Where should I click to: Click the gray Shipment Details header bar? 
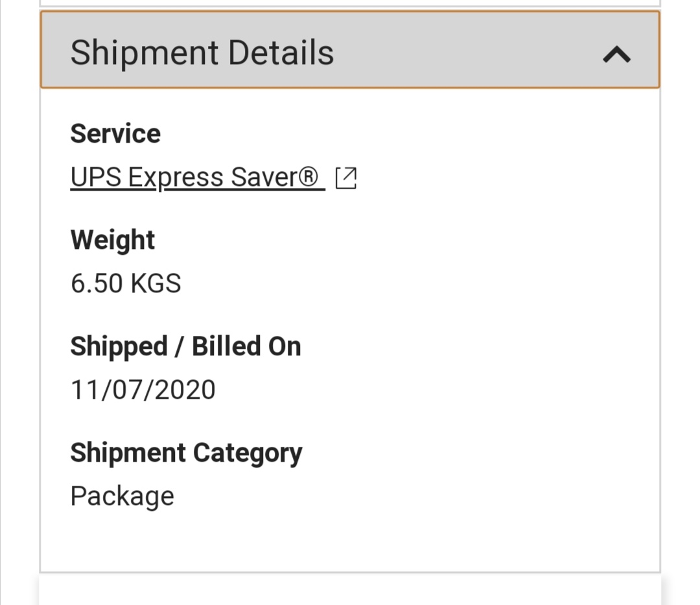tap(350, 49)
